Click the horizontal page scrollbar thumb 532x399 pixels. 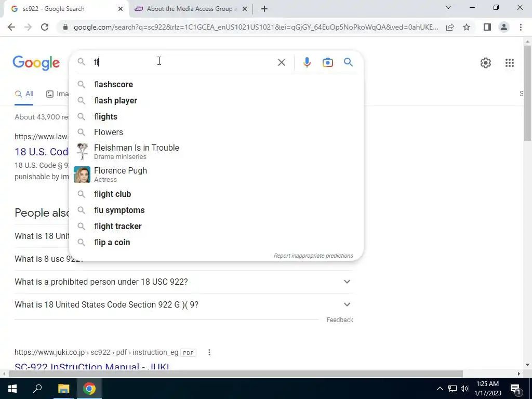click(235, 374)
